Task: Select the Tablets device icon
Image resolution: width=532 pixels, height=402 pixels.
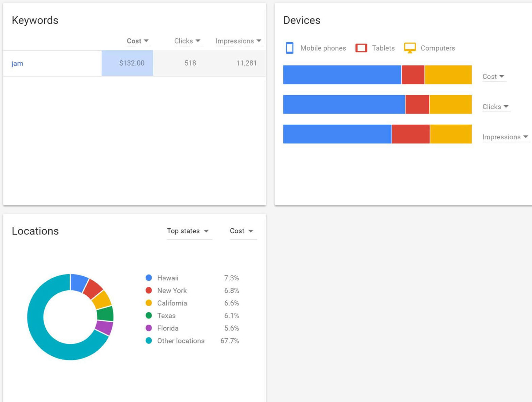Action: point(361,48)
